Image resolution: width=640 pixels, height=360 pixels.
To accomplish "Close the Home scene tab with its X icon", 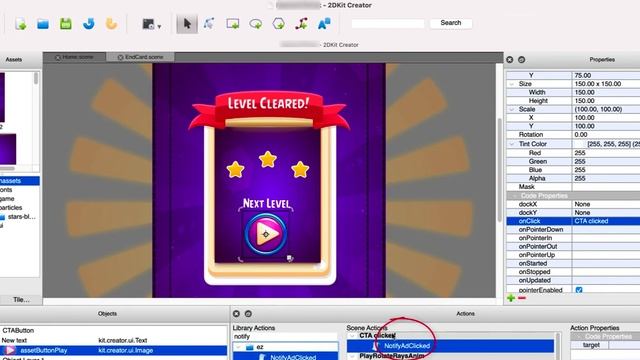I will pyautogui.click(x=58, y=58).
